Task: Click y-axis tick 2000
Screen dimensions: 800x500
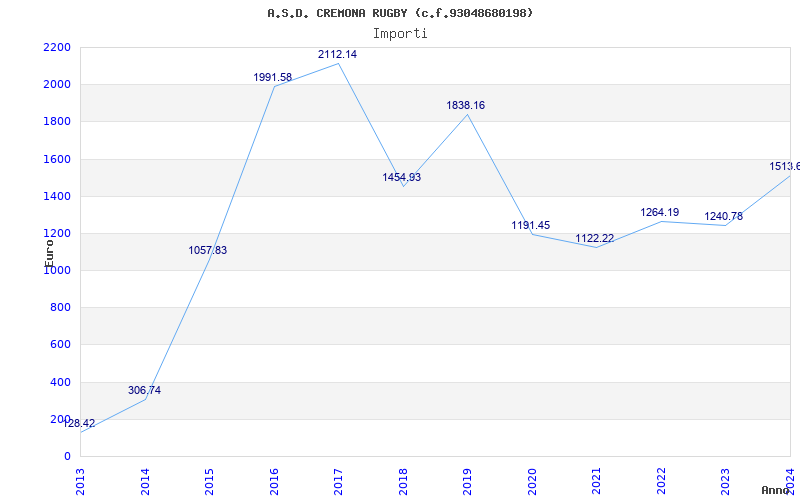Action: pos(57,85)
